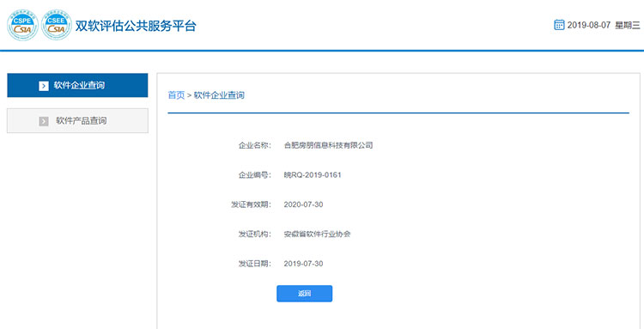
Task: Select issuer 安徽省软件行业协会
Action: coord(317,235)
